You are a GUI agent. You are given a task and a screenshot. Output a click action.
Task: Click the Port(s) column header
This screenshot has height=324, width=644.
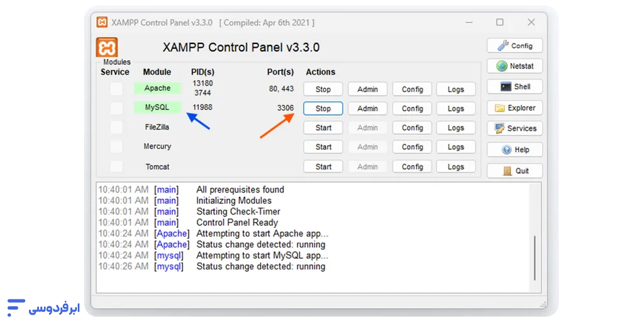pos(280,72)
